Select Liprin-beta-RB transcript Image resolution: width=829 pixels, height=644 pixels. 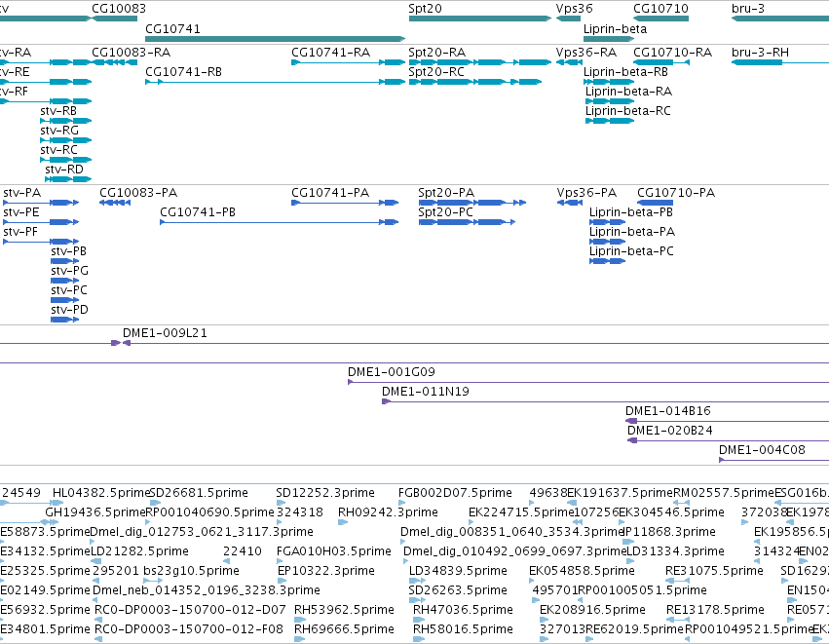609,82
